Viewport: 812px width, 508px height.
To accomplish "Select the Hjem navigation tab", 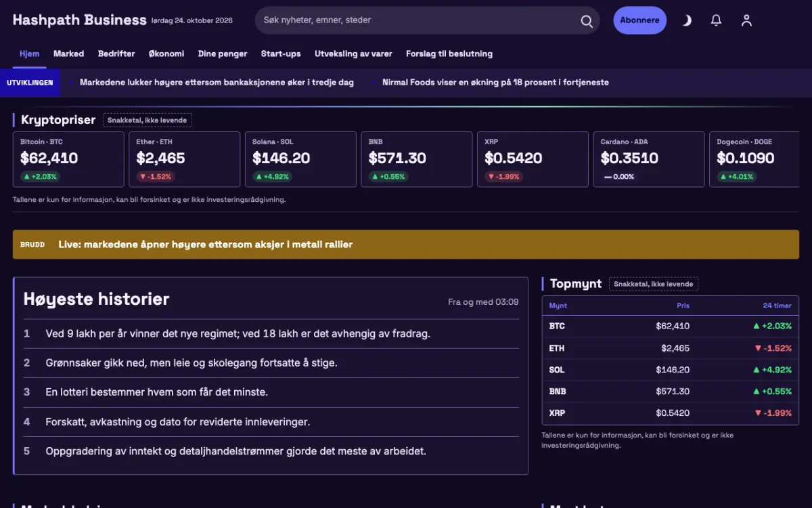I will click(x=29, y=54).
